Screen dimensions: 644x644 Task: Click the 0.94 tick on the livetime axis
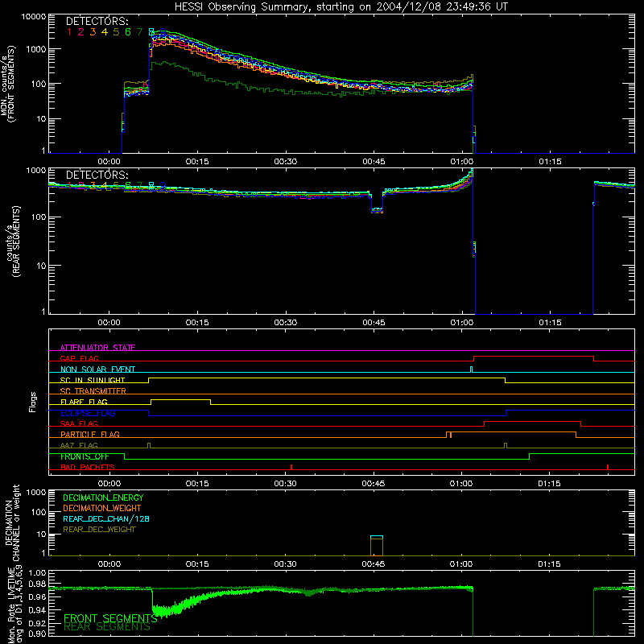click(37, 610)
